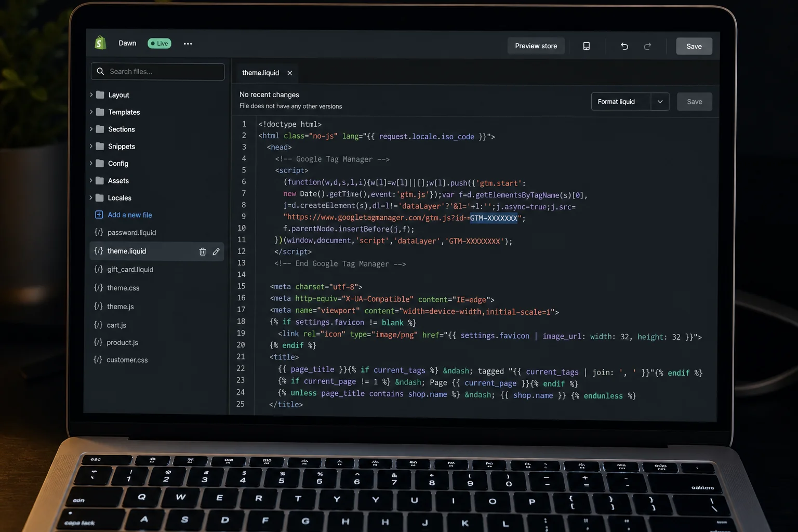The height and width of the screenshot is (532, 798).
Task: Click the Config folder icon
Action: click(100, 163)
